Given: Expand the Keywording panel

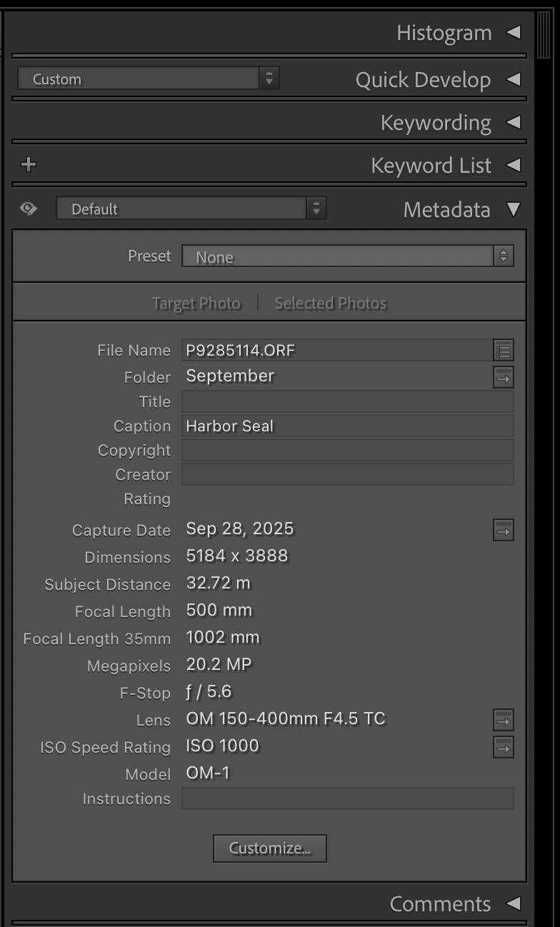Looking at the screenshot, I should [x=513, y=122].
